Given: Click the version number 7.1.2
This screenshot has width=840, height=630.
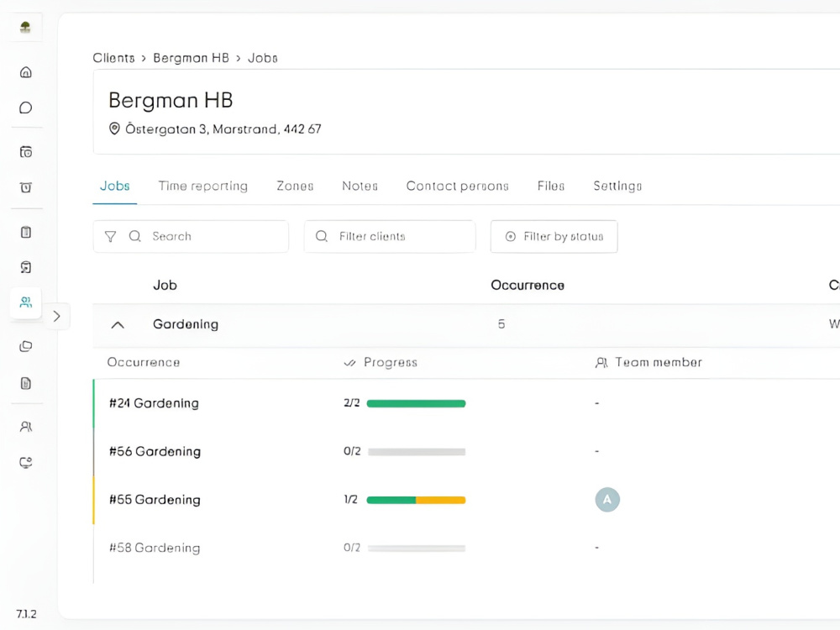Looking at the screenshot, I should tap(26, 614).
